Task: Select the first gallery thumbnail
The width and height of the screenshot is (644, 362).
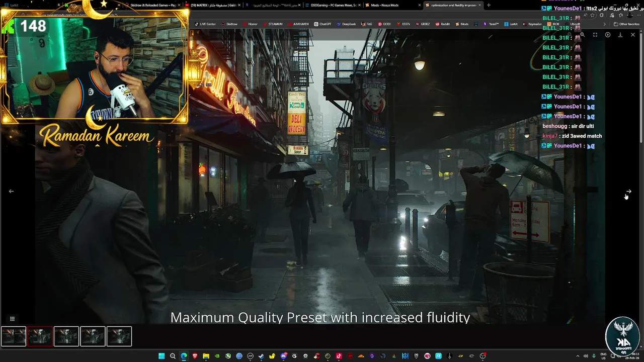Action: pyautogui.click(x=14, y=336)
